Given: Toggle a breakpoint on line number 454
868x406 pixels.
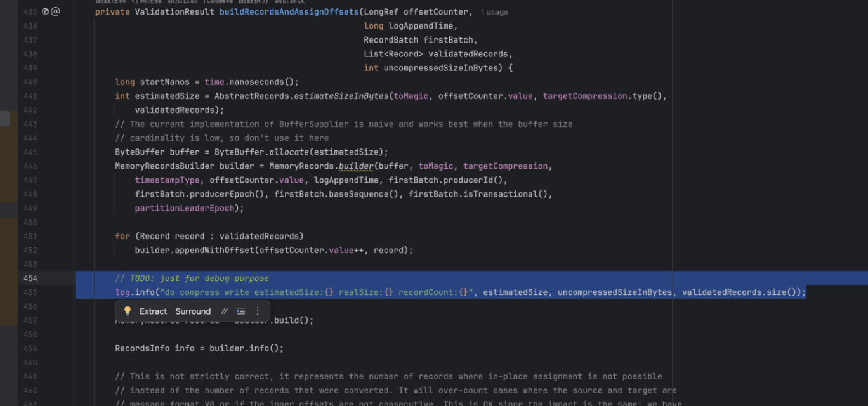Looking at the screenshot, I should pos(30,278).
